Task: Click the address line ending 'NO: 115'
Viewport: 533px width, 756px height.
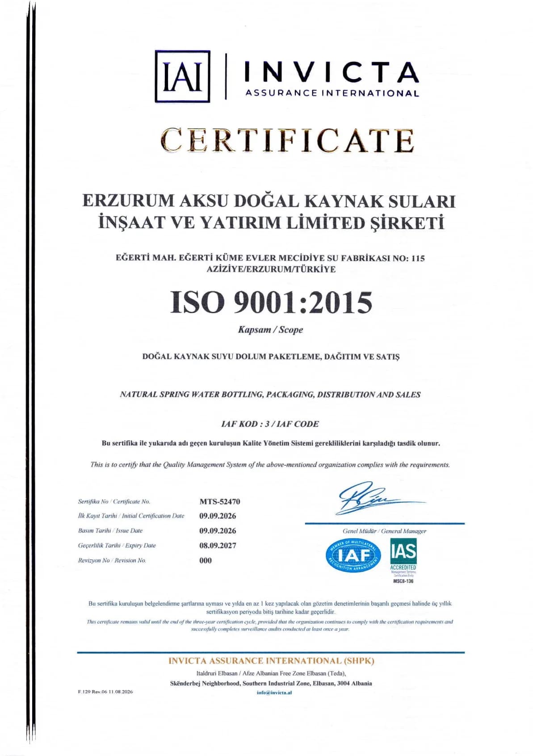Action: pyautogui.click(x=270, y=258)
